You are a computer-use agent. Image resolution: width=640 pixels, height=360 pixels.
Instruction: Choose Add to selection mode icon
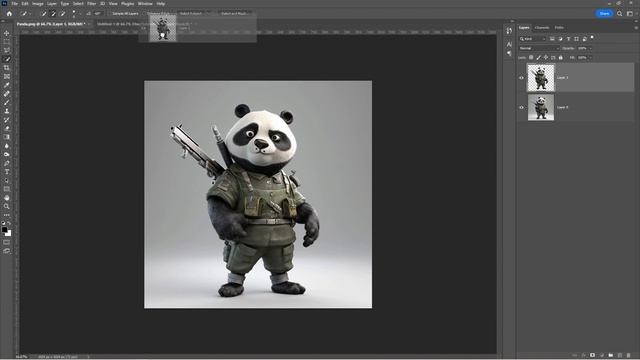tap(53, 13)
